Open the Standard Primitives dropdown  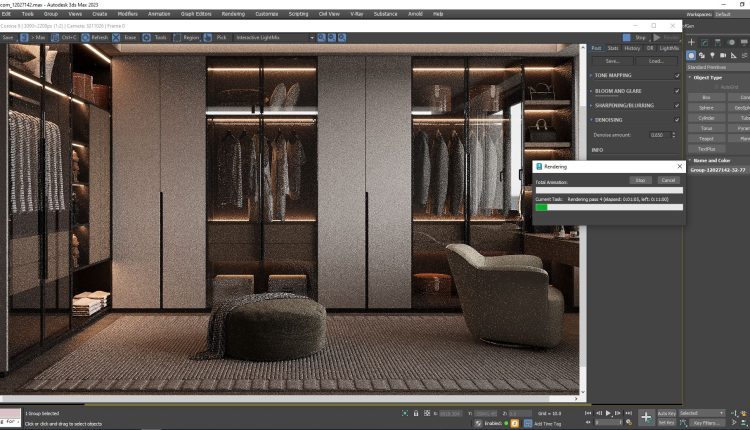click(x=718, y=67)
